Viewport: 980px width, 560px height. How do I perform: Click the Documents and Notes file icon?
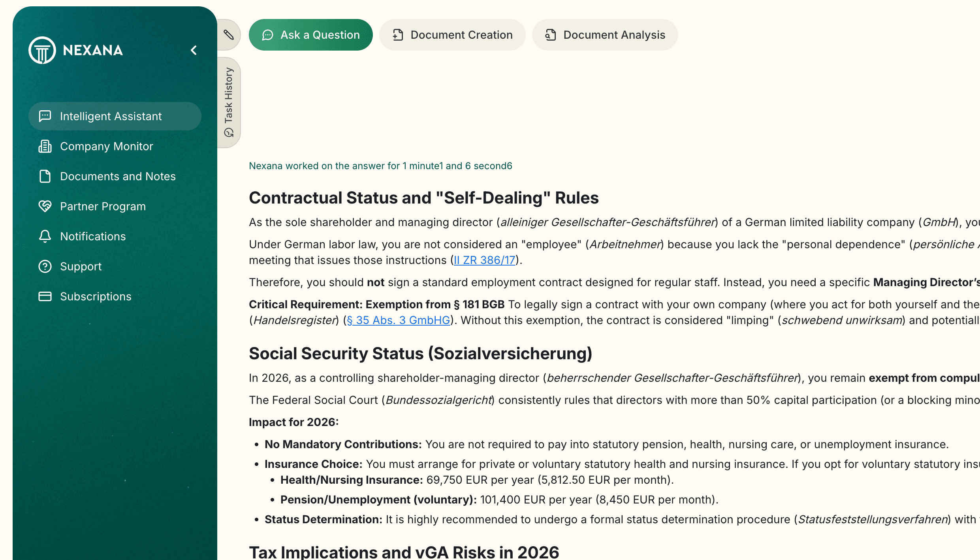click(x=45, y=176)
